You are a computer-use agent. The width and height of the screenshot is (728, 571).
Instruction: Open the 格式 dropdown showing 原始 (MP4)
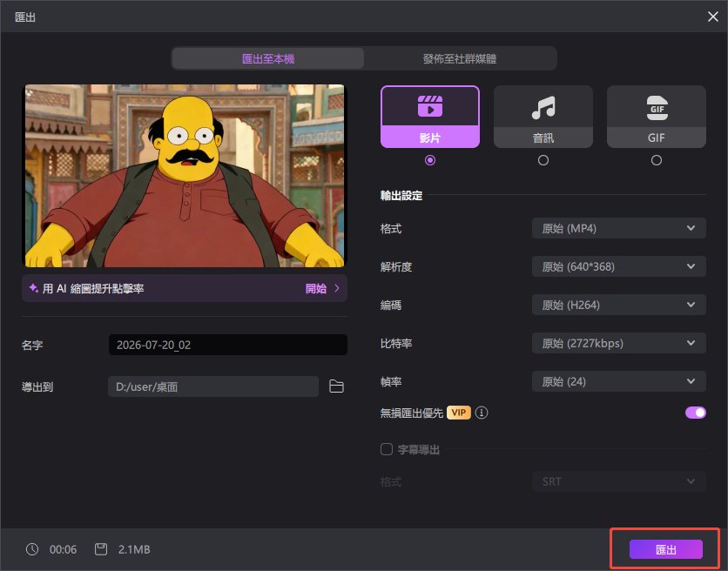pyautogui.click(x=619, y=228)
